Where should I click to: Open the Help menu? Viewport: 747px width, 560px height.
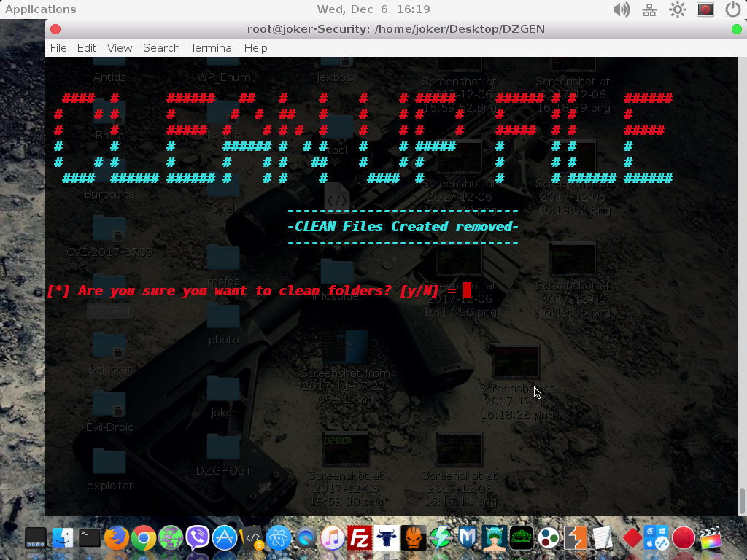coord(256,48)
